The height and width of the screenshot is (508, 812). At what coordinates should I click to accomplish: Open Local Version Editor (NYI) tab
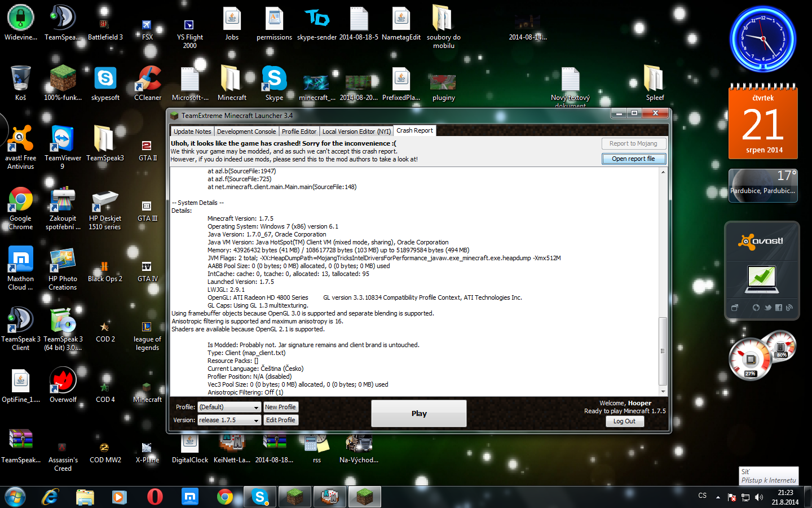(x=356, y=132)
